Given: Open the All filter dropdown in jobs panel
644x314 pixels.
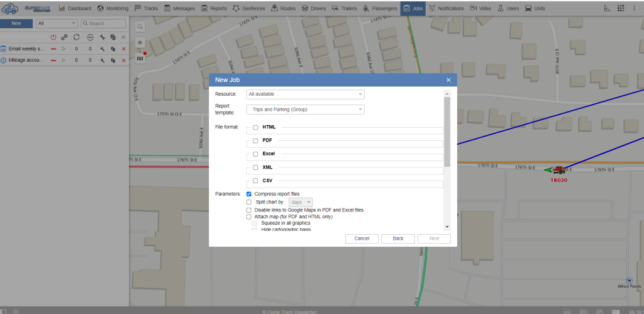Looking at the screenshot, I should click(x=57, y=23).
